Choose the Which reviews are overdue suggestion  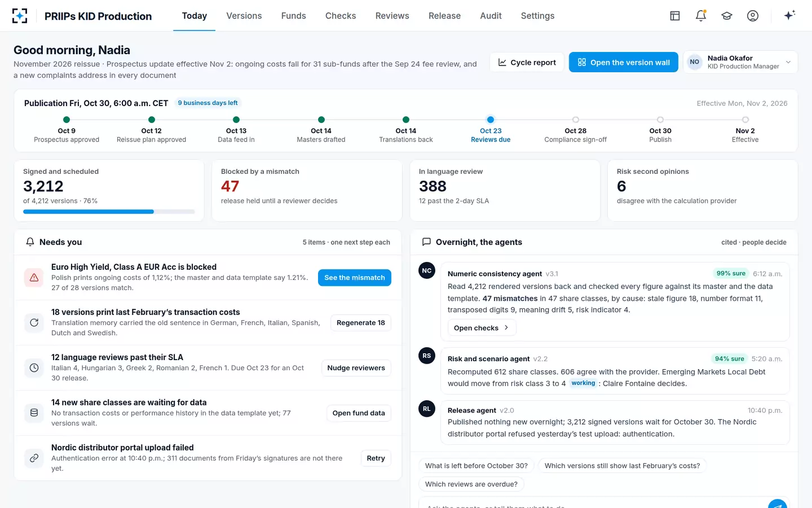(x=471, y=484)
